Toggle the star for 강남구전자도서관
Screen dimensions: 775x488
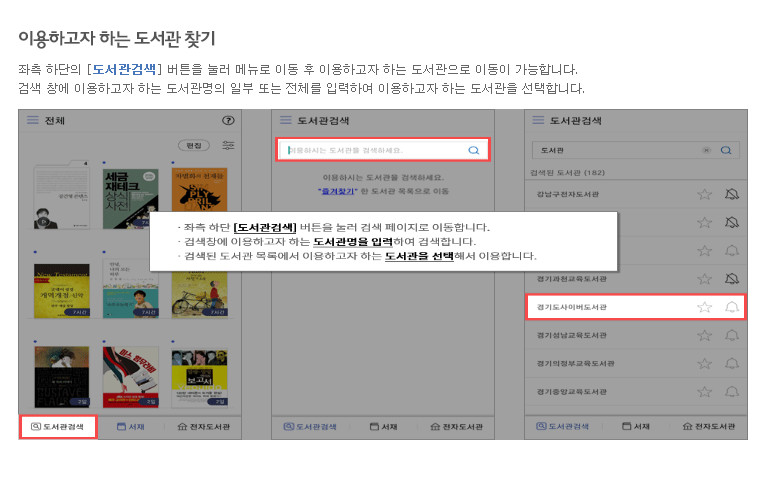704,194
